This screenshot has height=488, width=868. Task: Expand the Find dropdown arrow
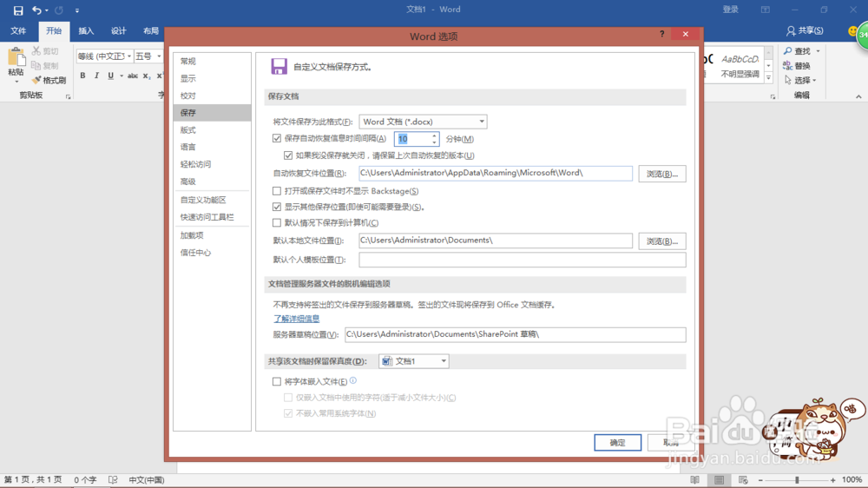(818, 51)
